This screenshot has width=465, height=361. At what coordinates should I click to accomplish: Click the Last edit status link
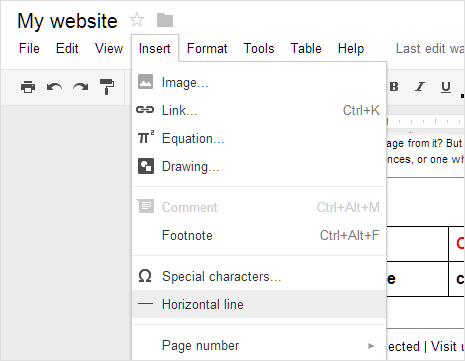(430, 49)
